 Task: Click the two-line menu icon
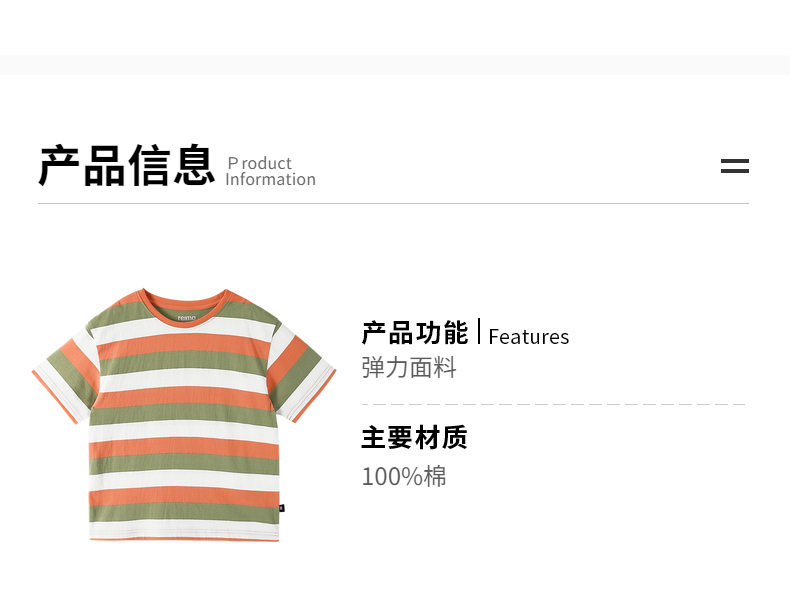pos(734,166)
